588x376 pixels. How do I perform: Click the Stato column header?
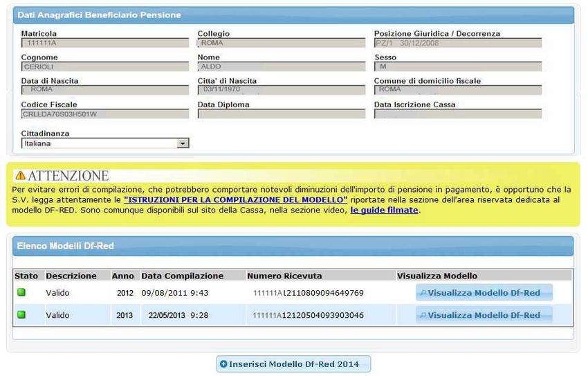pyautogui.click(x=26, y=276)
